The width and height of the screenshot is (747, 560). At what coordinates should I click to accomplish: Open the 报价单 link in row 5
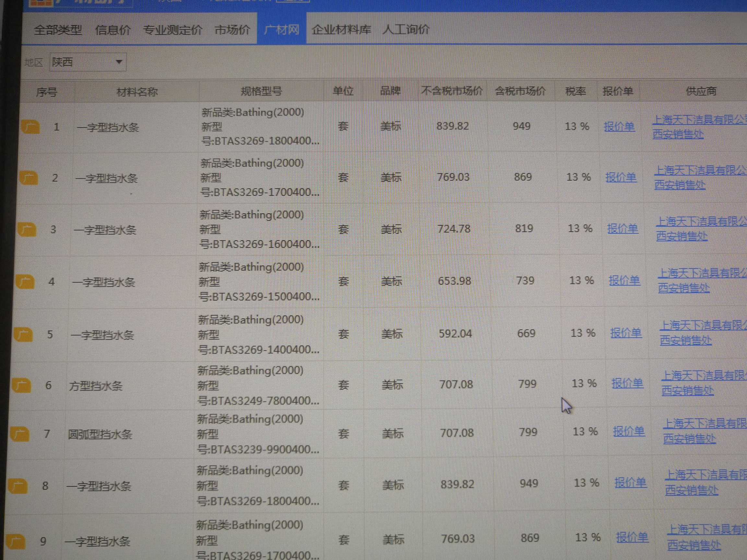click(x=626, y=333)
